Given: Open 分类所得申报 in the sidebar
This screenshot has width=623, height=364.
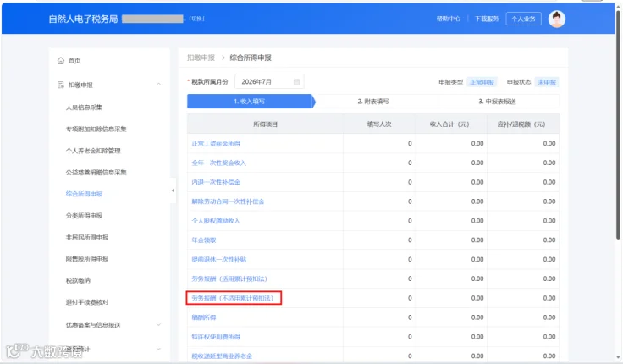Looking at the screenshot, I should (84, 216).
